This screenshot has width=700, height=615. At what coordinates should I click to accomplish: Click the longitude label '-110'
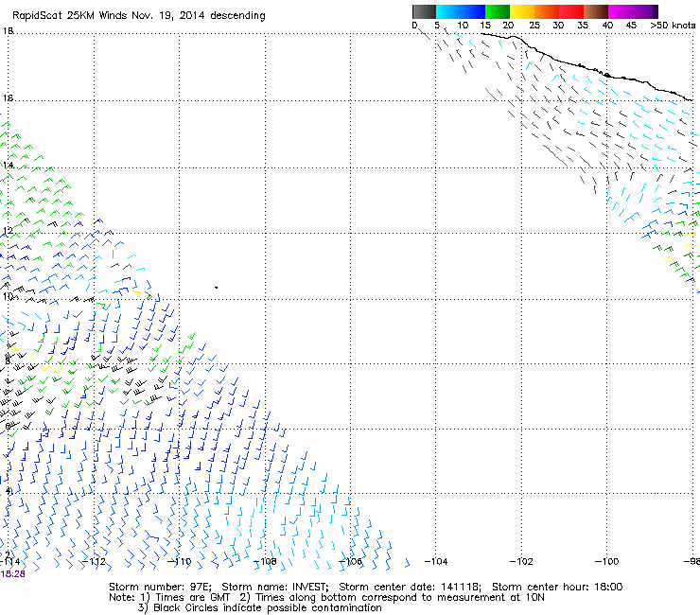tap(180, 561)
